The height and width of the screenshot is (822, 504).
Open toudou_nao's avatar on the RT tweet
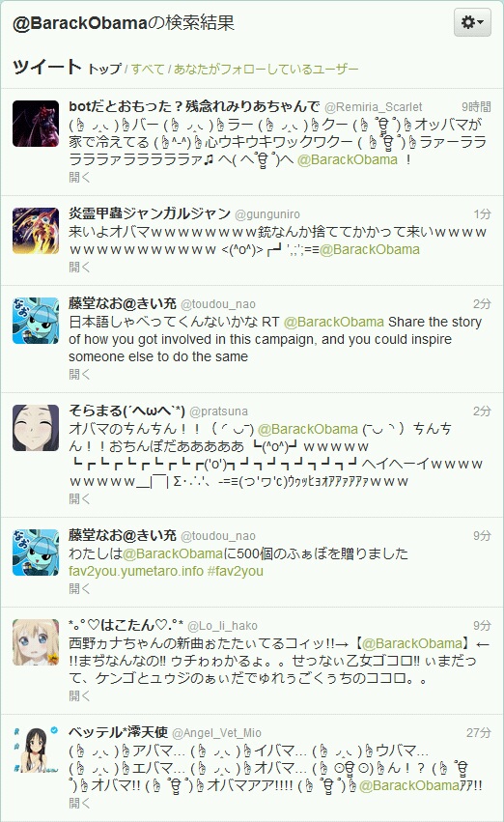click(36, 321)
